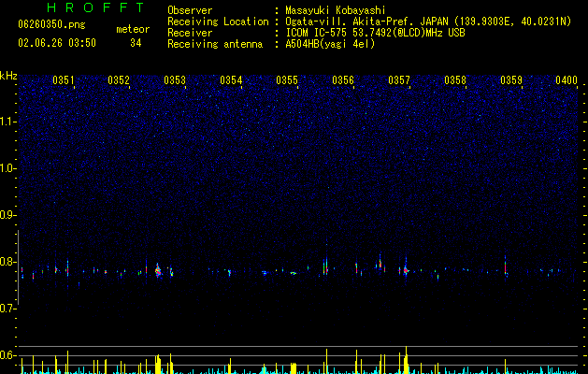Click the 0.6 kHz axis label

pyautogui.click(x=8, y=355)
